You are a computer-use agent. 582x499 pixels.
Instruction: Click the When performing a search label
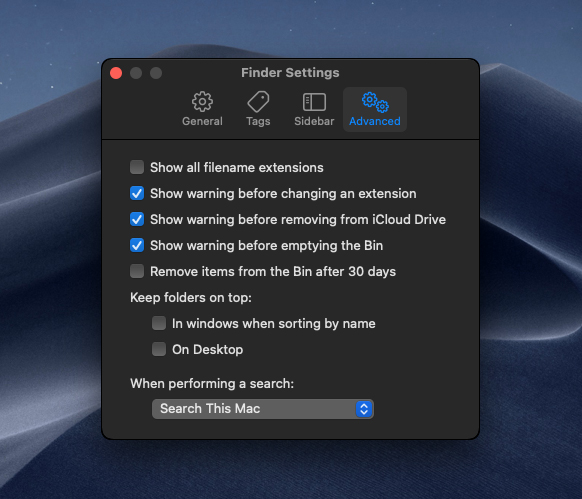[x=212, y=383]
